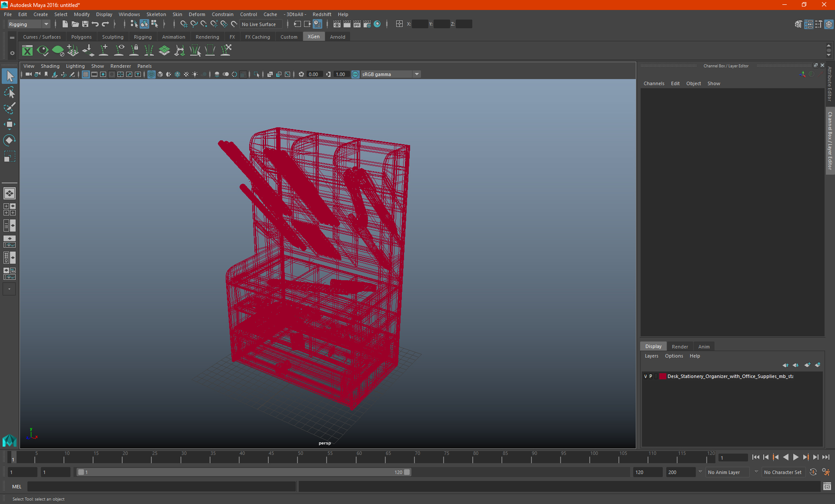Open animation preferences icon near Character Set
The image size is (835, 504).
tap(826, 472)
